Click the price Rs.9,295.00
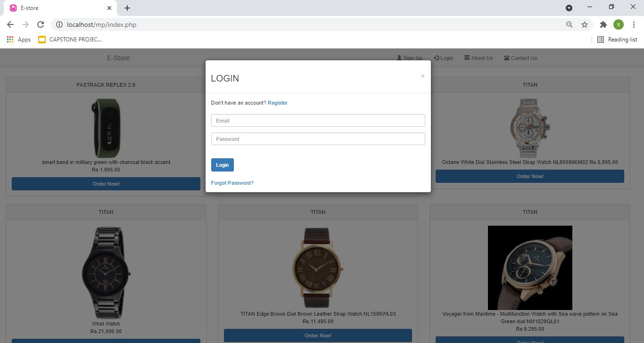The height and width of the screenshot is (343, 644). click(x=530, y=329)
